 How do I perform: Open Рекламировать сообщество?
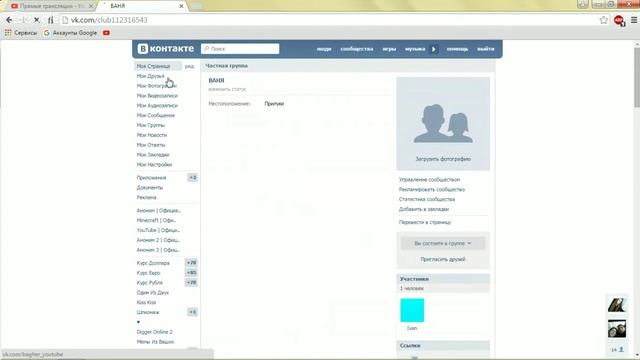point(432,189)
